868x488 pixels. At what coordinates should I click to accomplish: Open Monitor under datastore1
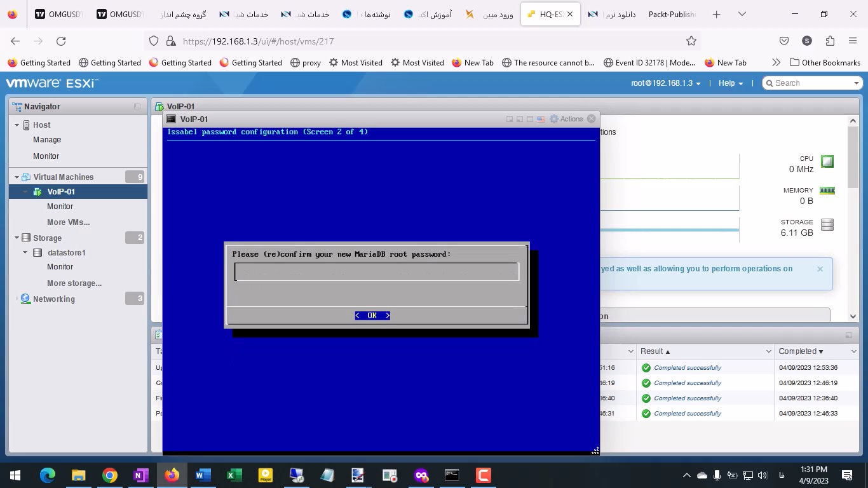coord(60,267)
